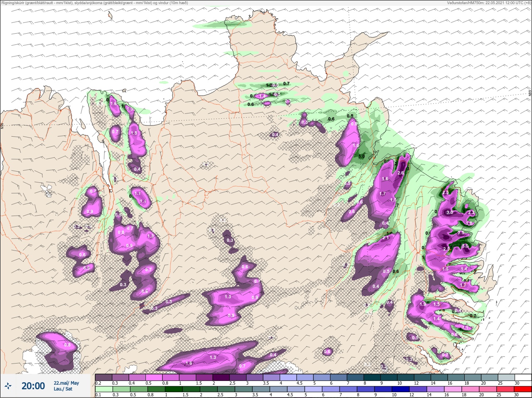Click the '25' label in the lower legend row
The width and height of the screenshot is (532, 398).
click(499, 395)
